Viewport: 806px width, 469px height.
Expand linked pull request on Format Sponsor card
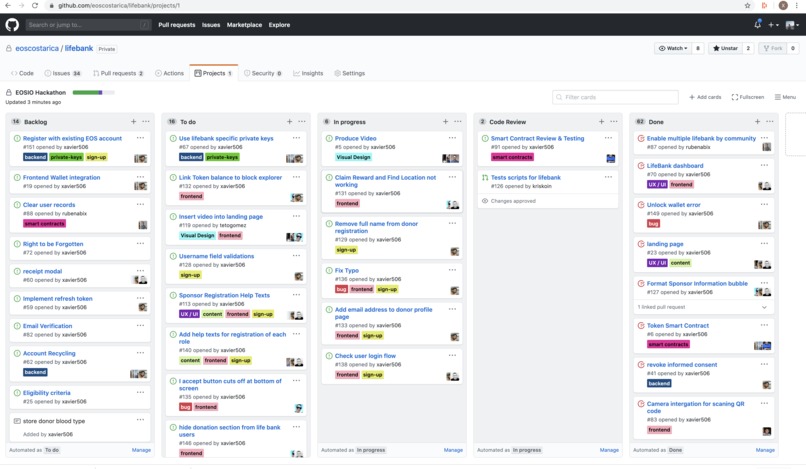[x=764, y=307]
